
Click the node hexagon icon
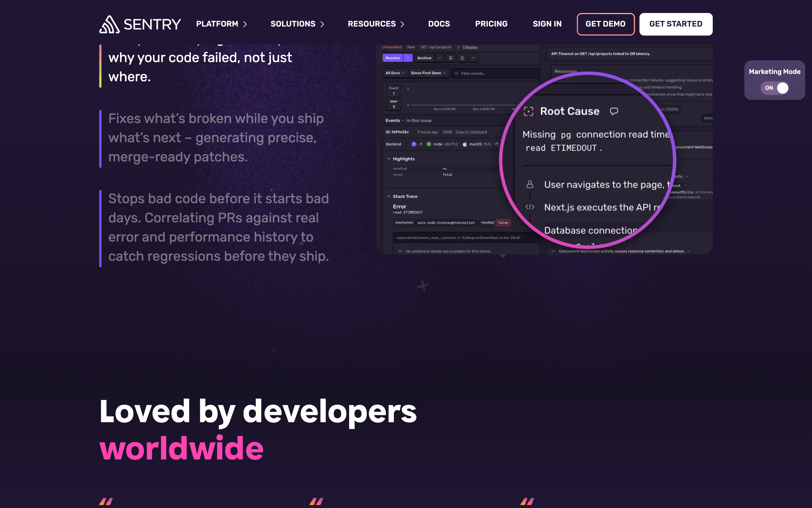[429, 144]
